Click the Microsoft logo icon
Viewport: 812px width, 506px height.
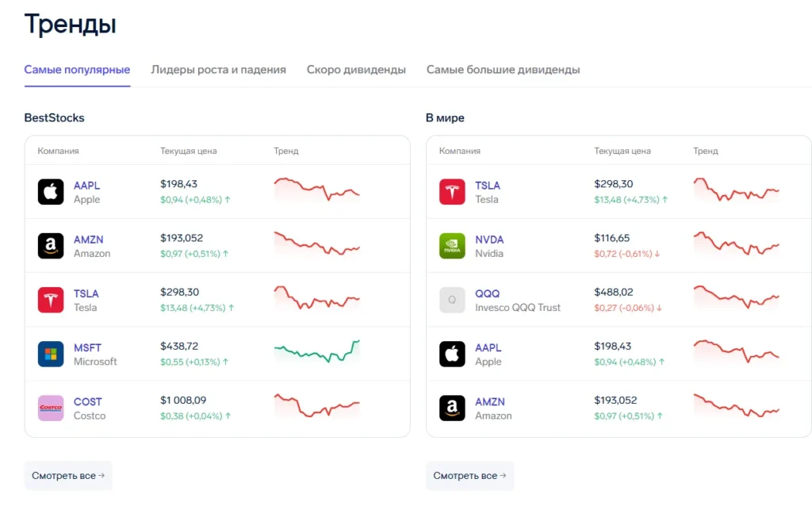coord(50,354)
